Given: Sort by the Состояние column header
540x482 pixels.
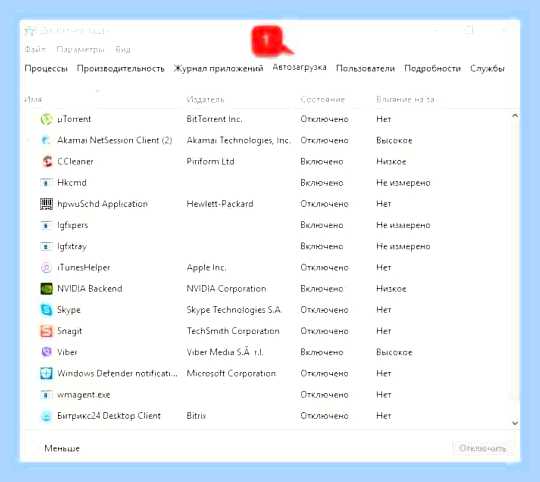Looking at the screenshot, I should coord(322,99).
